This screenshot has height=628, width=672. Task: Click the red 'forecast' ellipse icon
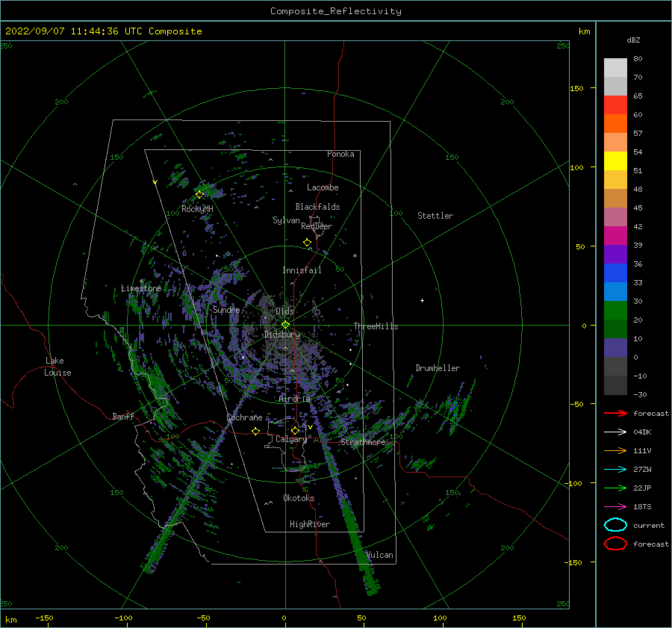(x=615, y=544)
